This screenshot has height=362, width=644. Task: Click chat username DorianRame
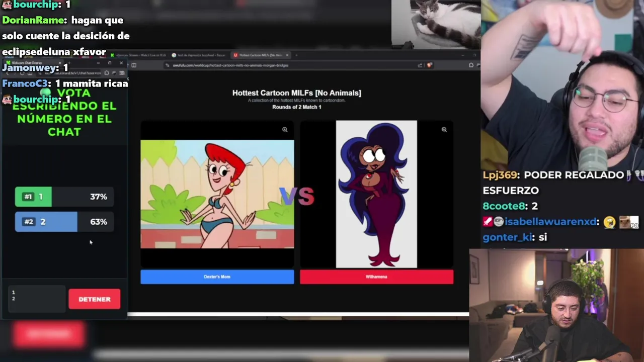tap(34, 20)
